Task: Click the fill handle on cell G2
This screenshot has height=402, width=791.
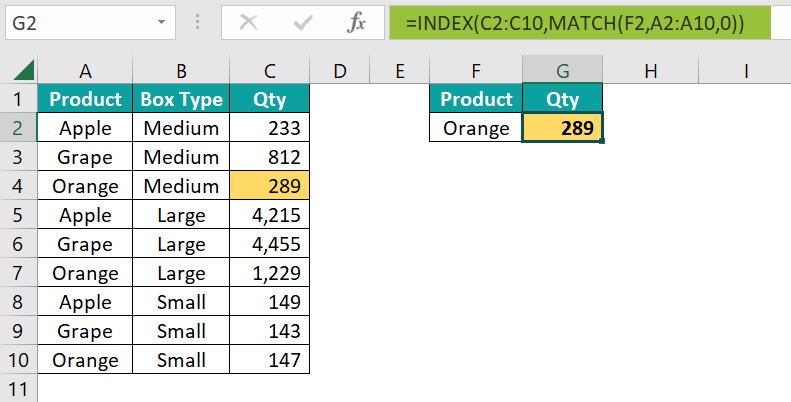Action: tap(602, 141)
